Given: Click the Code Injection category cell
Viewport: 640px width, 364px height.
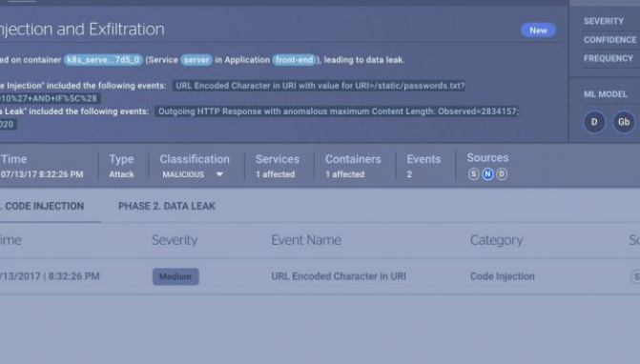Looking at the screenshot, I should pyautogui.click(x=502, y=276).
